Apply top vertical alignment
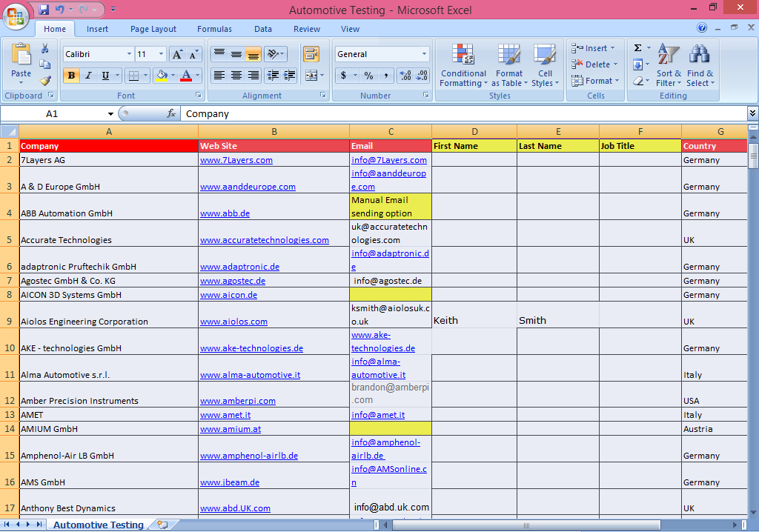The height and width of the screenshot is (532, 759). (x=219, y=54)
